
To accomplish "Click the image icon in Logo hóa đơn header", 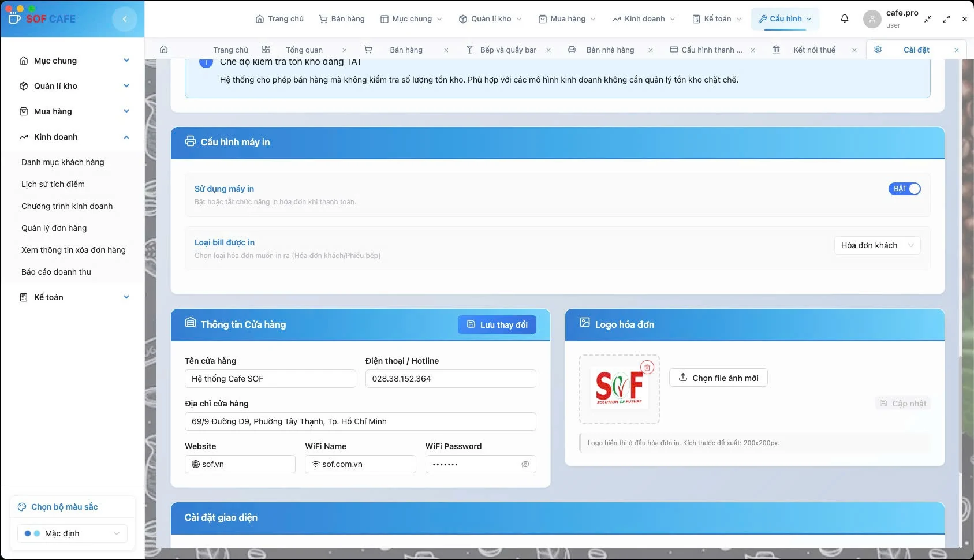I will coord(585,323).
